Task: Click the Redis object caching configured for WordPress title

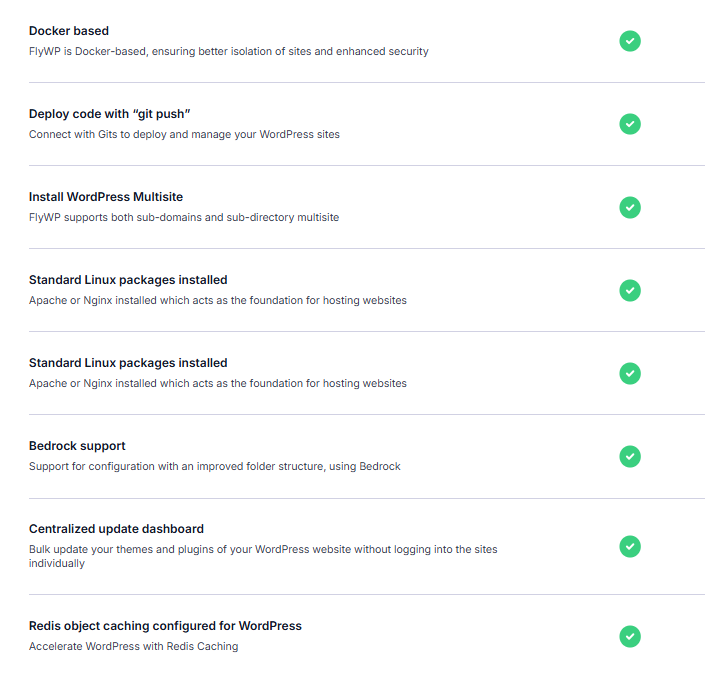Action: coord(165,626)
